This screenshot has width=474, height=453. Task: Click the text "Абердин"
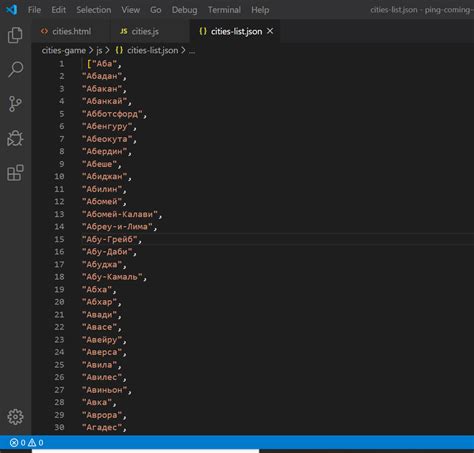pyautogui.click(x=104, y=151)
